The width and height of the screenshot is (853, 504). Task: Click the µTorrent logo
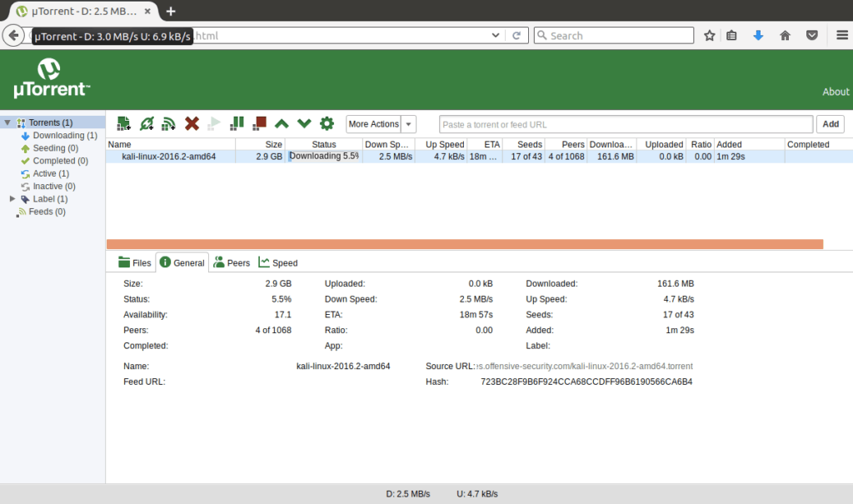51,77
